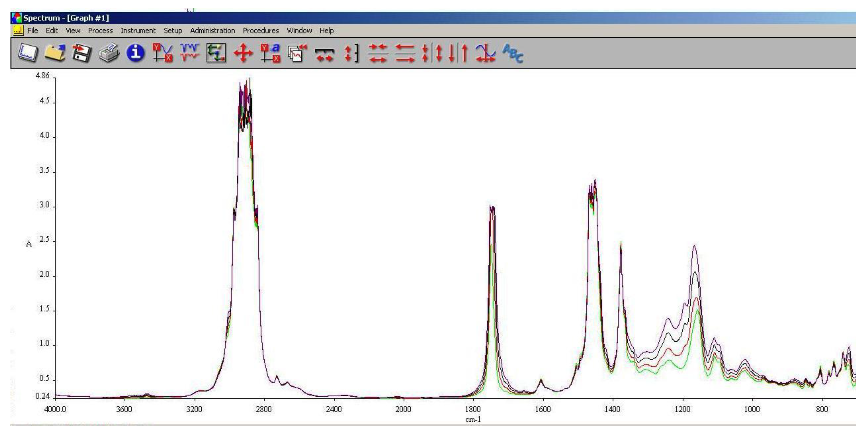Open the Instrument menu
The image size is (868, 435).
click(138, 30)
